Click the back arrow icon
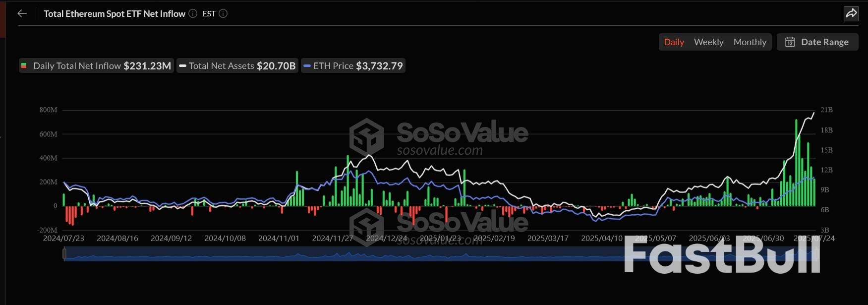 pyautogui.click(x=22, y=13)
